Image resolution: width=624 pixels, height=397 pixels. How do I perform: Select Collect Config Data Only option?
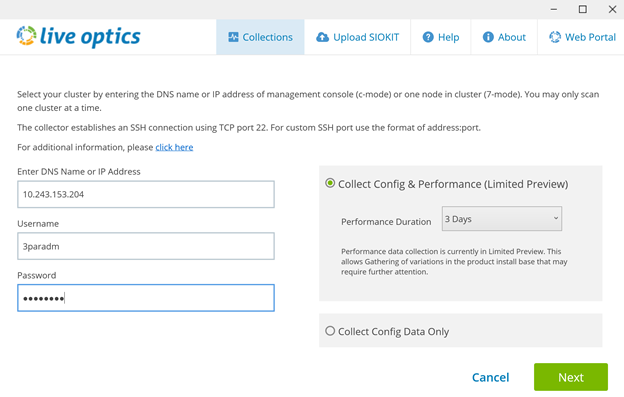330,331
